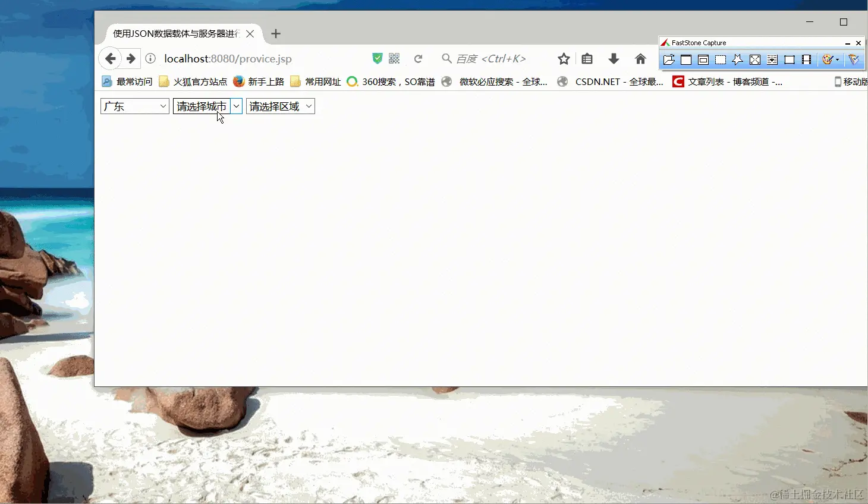The image size is (868, 504).
Task: Open the 新手上路 bookmark
Action: (x=259, y=81)
